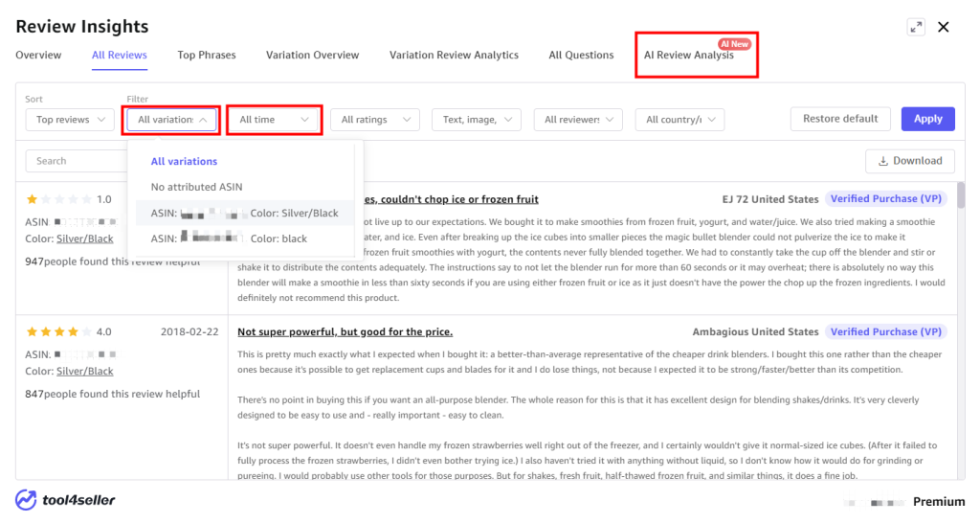
Task: Click the Review Insights heading
Action: 82,26
